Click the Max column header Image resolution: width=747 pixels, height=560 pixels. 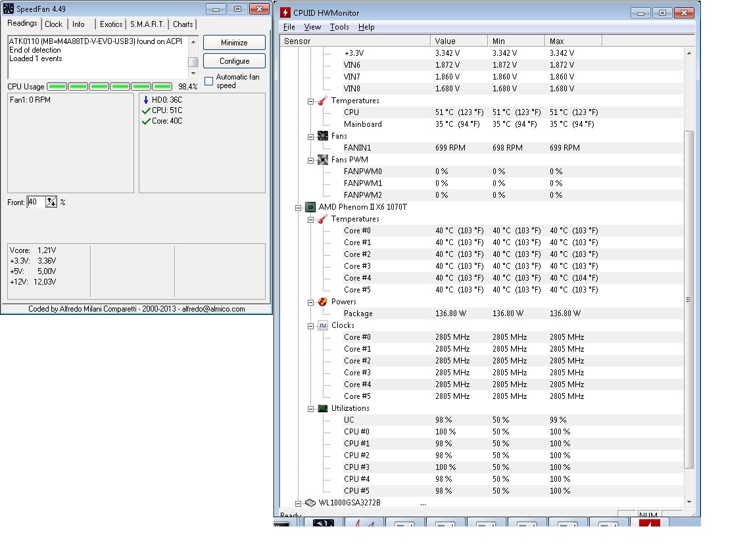coord(573,41)
